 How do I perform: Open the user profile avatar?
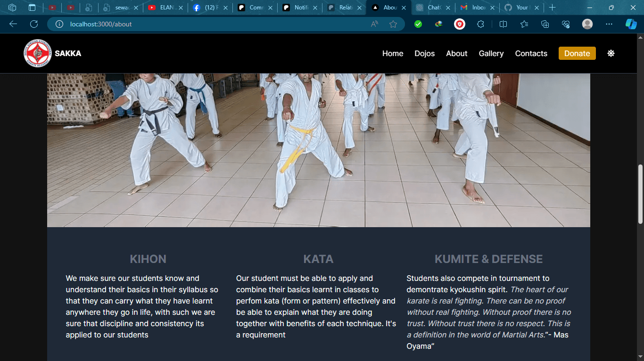pyautogui.click(x=587, y=24)
